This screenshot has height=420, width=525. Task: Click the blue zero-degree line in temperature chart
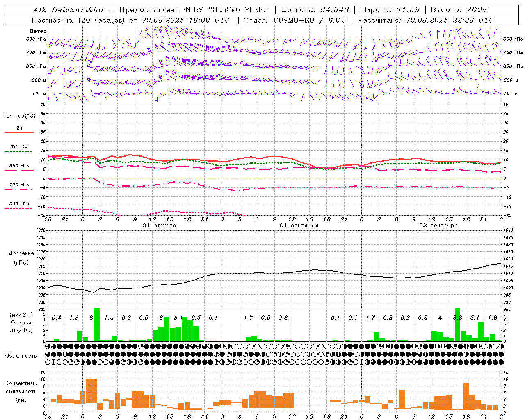tap(274, 178)
